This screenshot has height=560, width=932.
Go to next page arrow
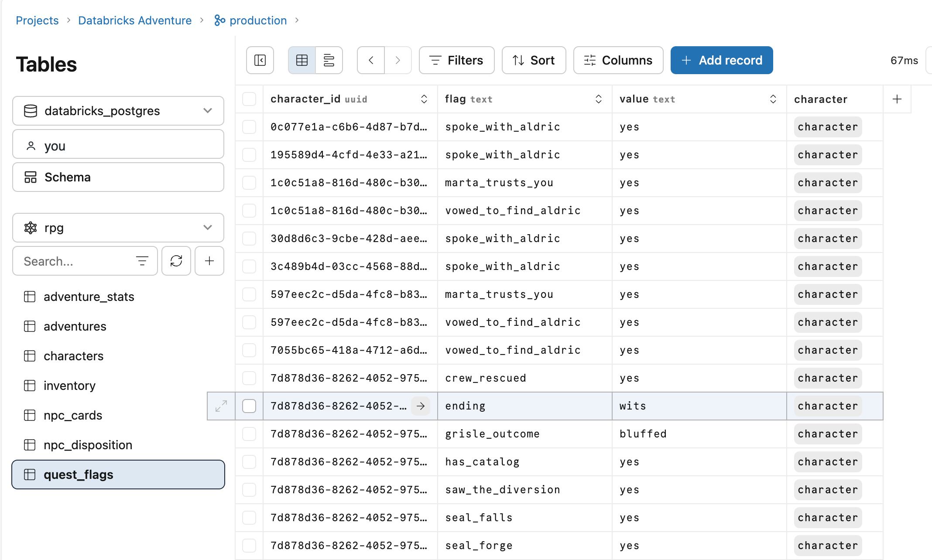coord(398,60)
